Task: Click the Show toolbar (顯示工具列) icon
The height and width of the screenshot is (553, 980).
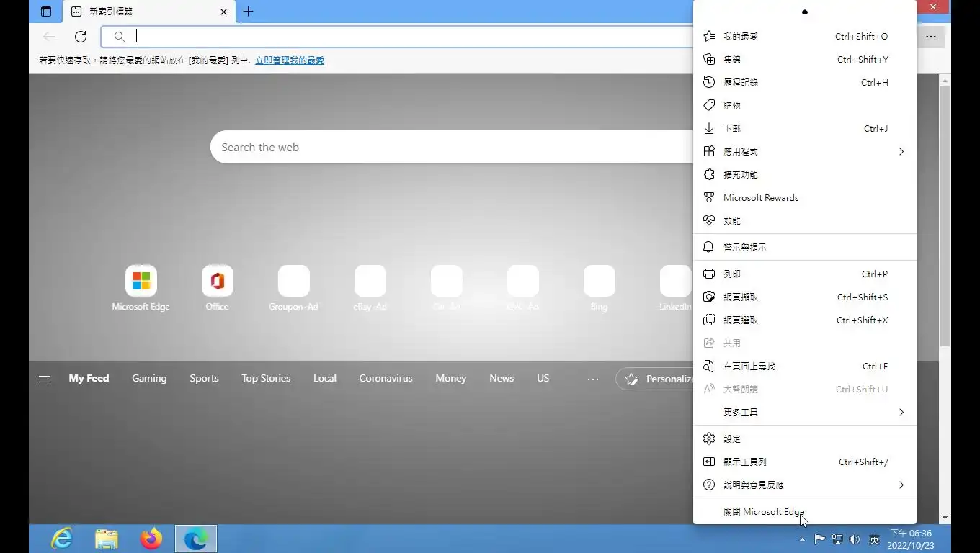Action: [x=709, y=462]
